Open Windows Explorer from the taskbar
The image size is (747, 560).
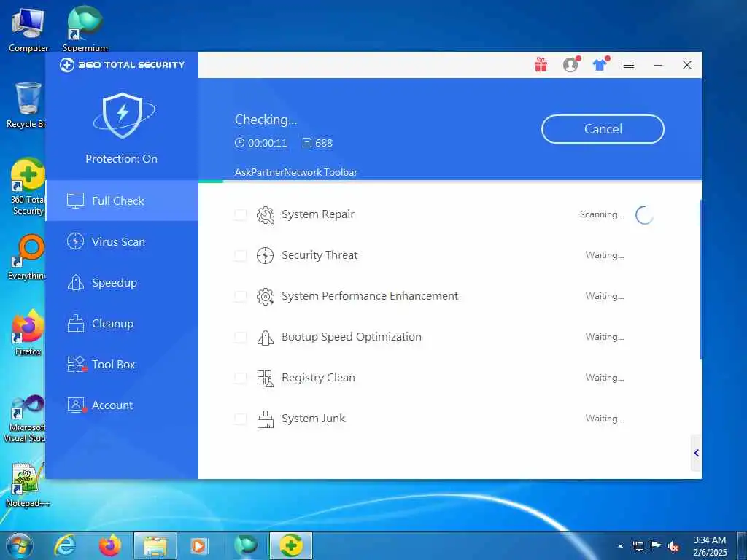155,545
